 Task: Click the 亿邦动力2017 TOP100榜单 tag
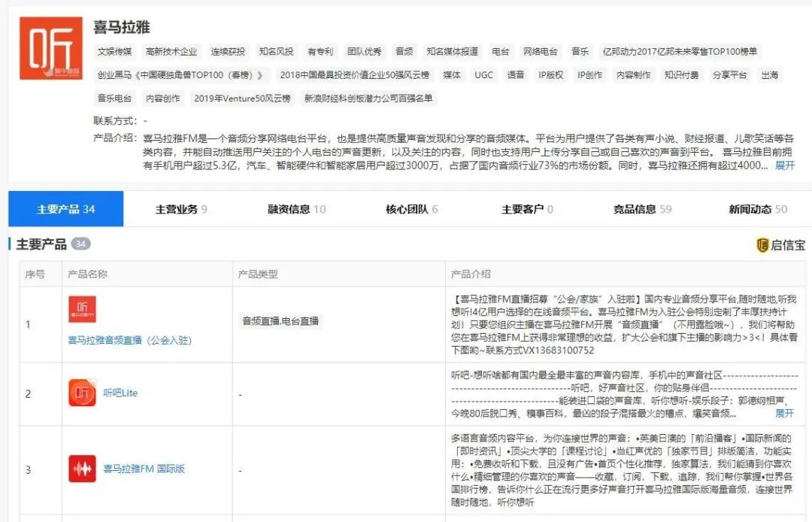point(680,52)
